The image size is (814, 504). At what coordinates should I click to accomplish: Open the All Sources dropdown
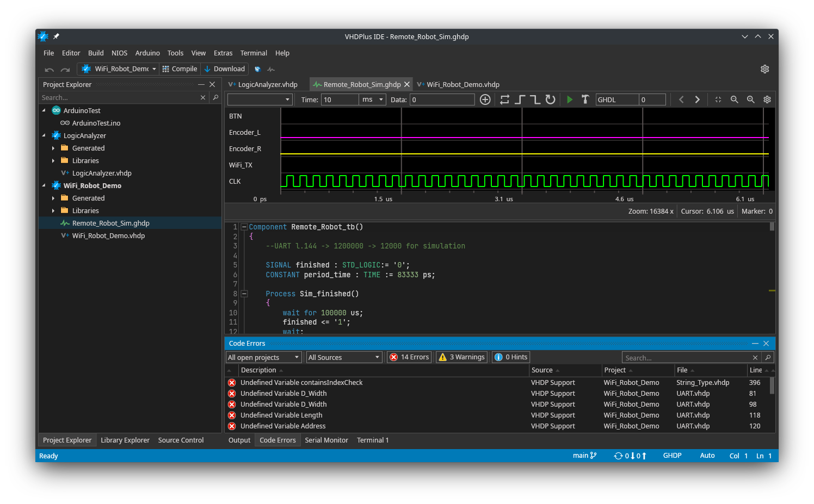344,357
